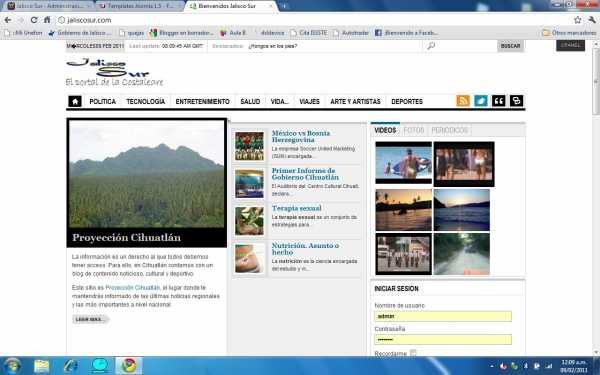This screenshot has width=600, height=375.
Task: Open the TECNOLOGÍA menu item
Action: 145,101
